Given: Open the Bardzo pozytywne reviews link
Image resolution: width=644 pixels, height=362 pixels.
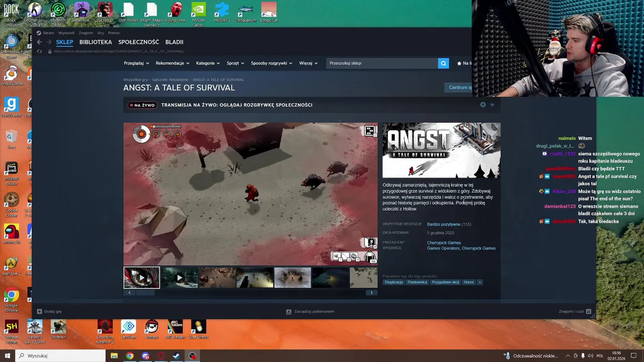Looking at the screenshot, I should [443, 224].
